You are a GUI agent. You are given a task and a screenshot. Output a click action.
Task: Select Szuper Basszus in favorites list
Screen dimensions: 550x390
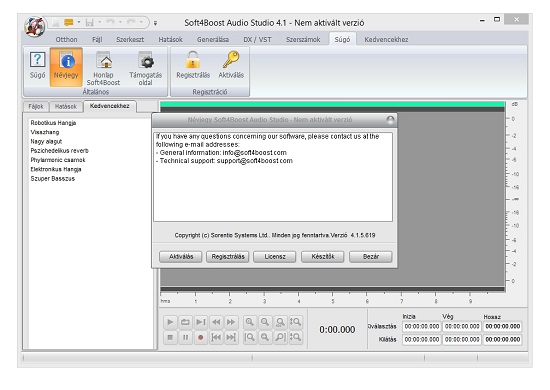(53, 179)
